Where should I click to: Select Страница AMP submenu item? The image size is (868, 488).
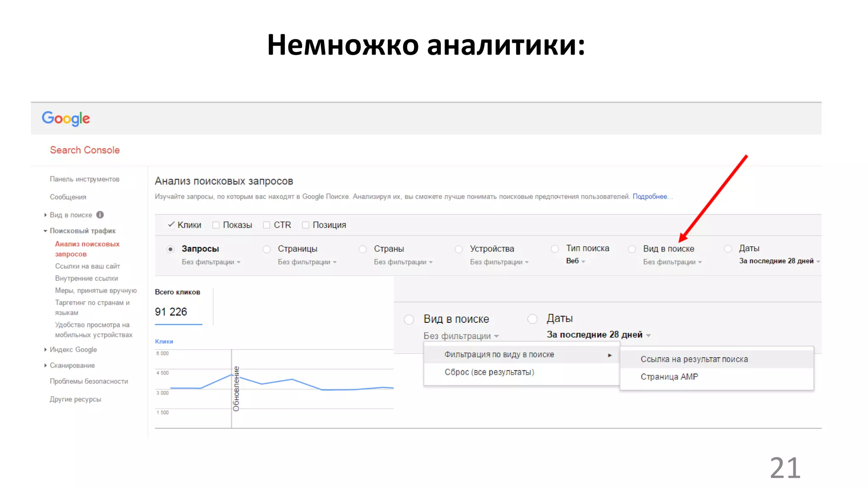pos(717,377)
